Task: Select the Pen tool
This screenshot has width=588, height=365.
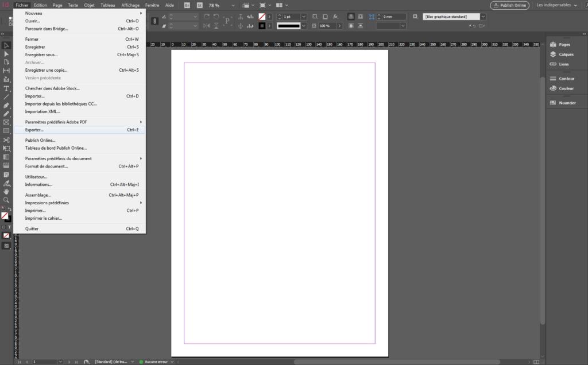Action: coord(6,105)
